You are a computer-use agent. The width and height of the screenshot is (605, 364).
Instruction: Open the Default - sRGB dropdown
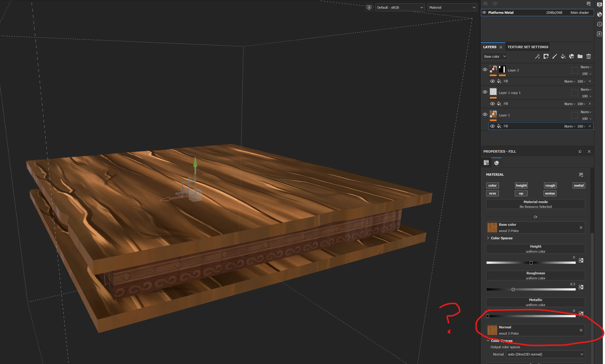coord(400,7)
